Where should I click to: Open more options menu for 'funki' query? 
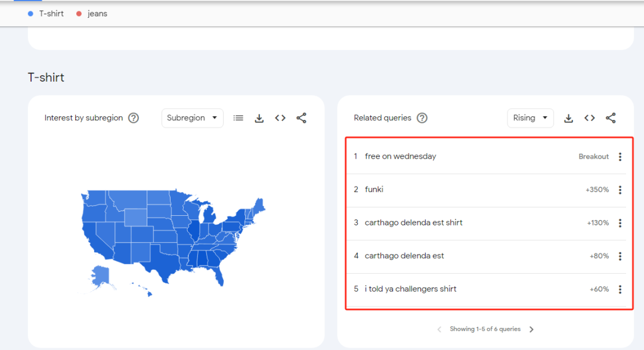620,190
